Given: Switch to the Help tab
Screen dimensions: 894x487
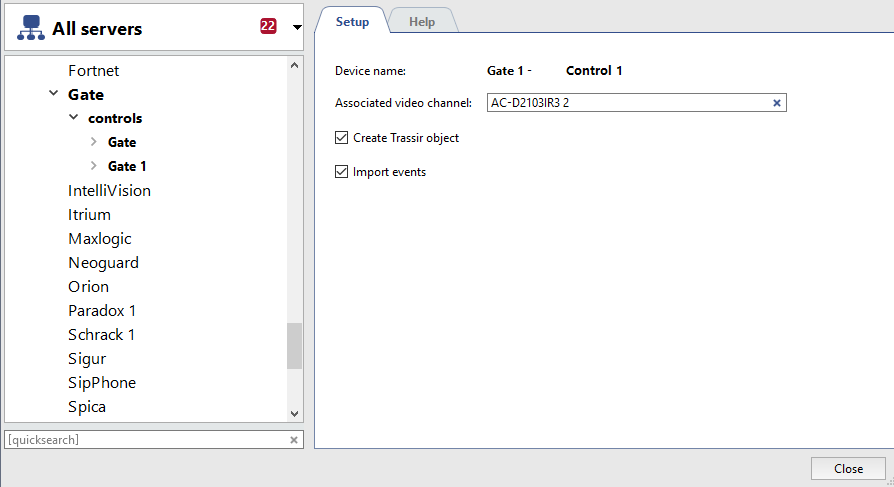Looking at the screenshot, I should click(421, 22).
